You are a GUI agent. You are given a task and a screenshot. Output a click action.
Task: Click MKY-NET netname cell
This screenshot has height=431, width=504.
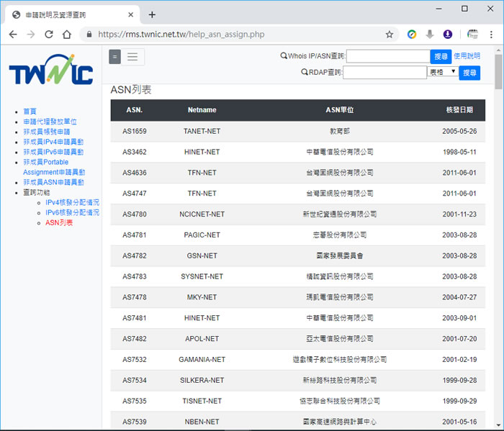(202, 297)
